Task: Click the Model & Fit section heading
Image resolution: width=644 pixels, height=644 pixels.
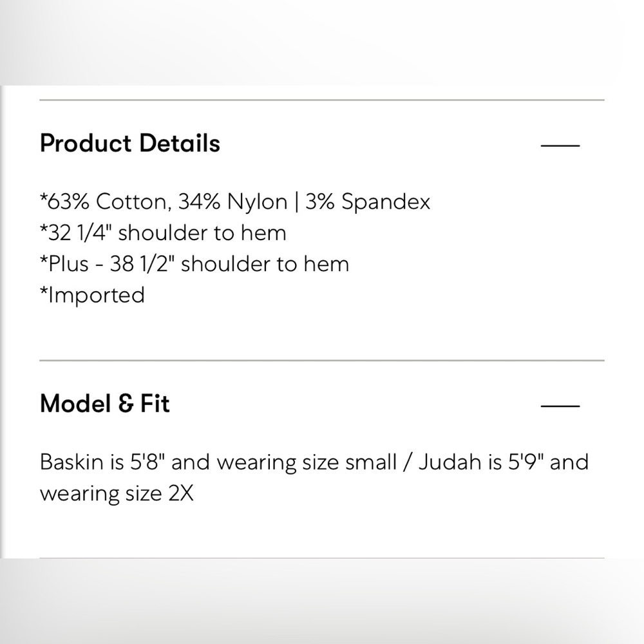Action: coord(105,403)
